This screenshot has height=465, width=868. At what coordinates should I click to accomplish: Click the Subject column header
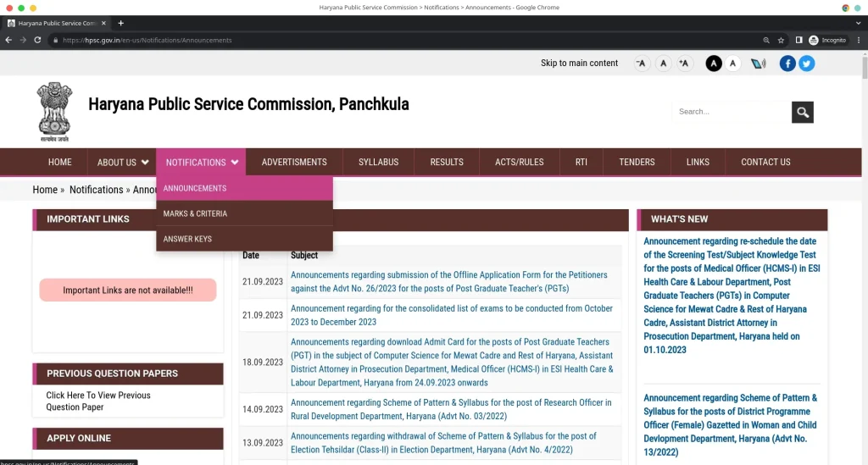tap(304, 256)
